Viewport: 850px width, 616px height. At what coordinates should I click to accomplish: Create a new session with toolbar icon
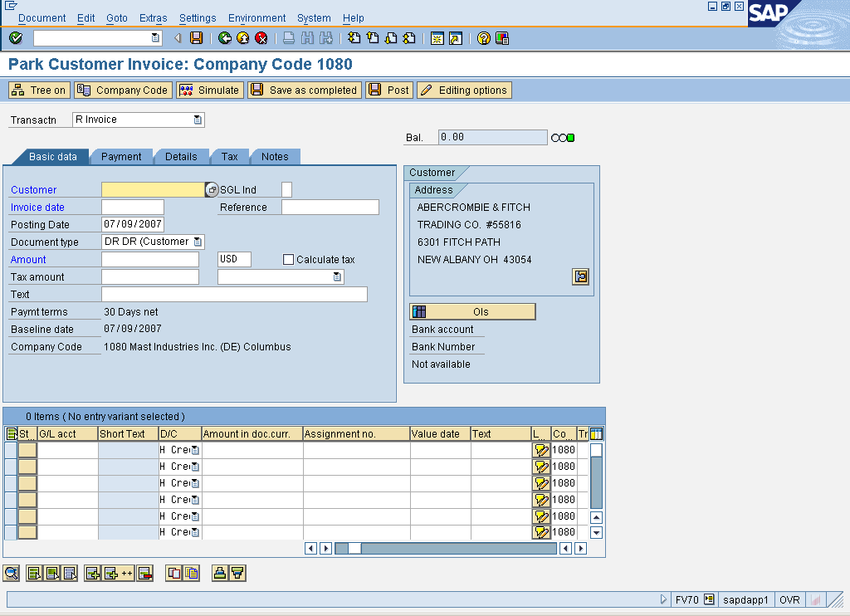437,38
